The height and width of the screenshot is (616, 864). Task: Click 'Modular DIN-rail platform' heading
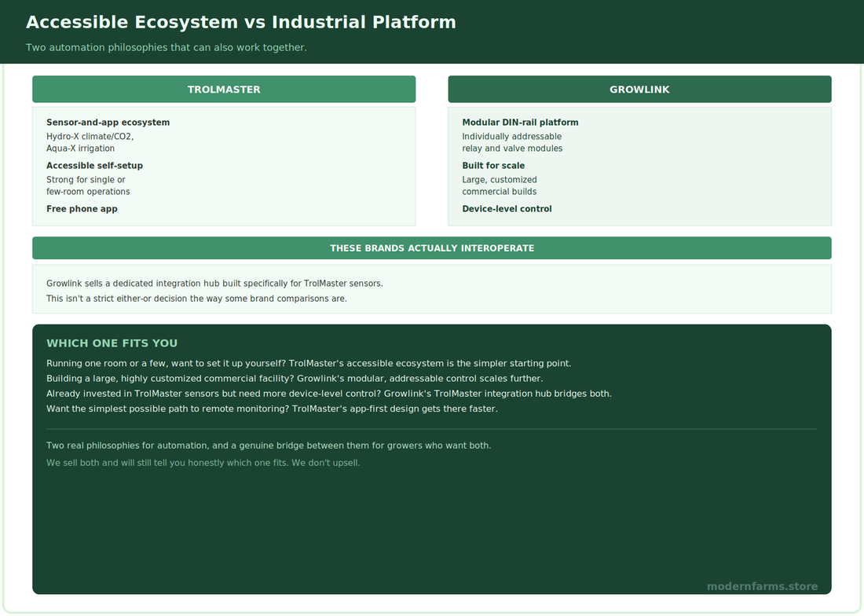tap(520, 123)
